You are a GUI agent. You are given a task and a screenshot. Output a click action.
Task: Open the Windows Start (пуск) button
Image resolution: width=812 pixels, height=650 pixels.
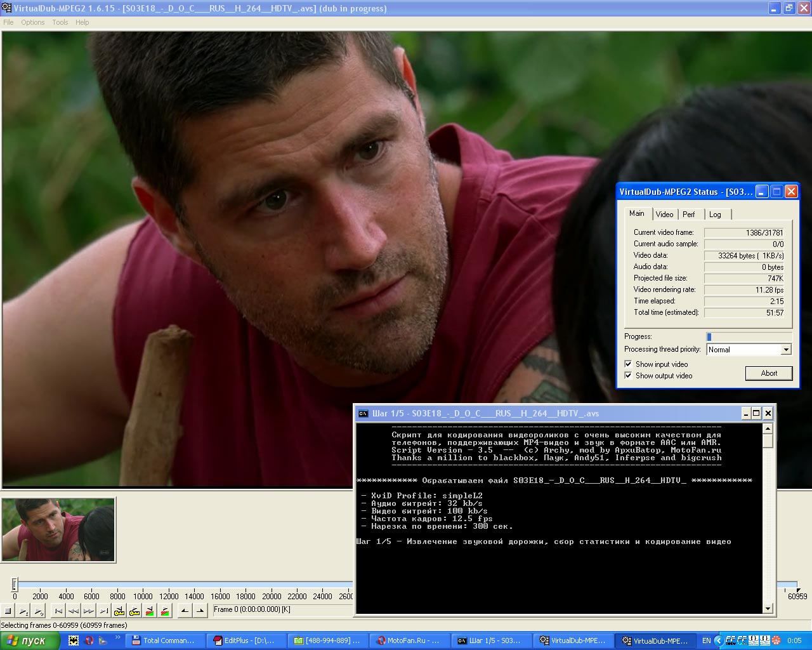click(30, 640)
